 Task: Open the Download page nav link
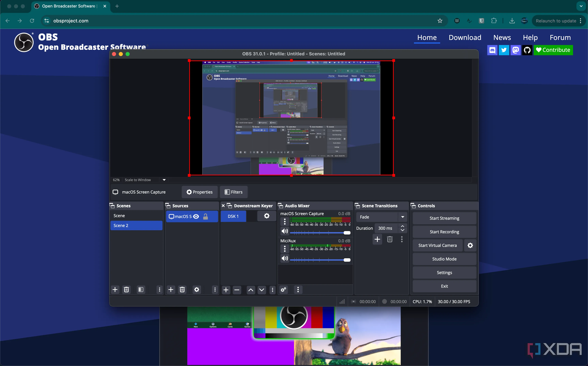pyautogui.click(x=465, y=38)
